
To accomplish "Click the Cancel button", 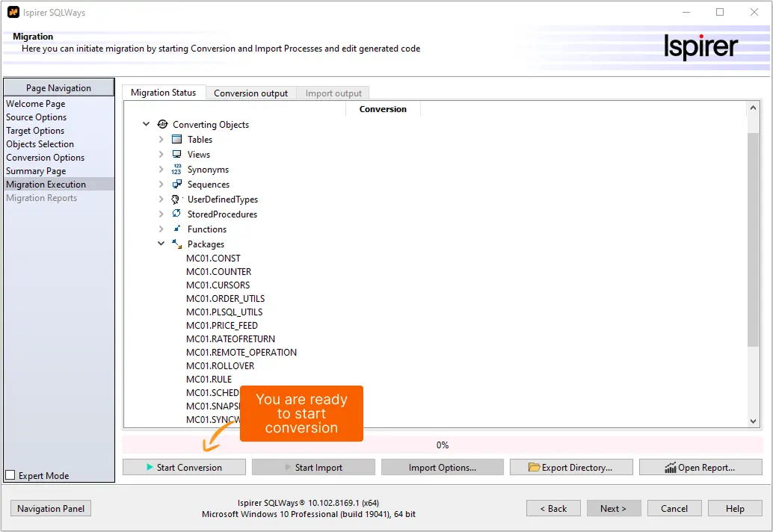I will click(674, 508).
